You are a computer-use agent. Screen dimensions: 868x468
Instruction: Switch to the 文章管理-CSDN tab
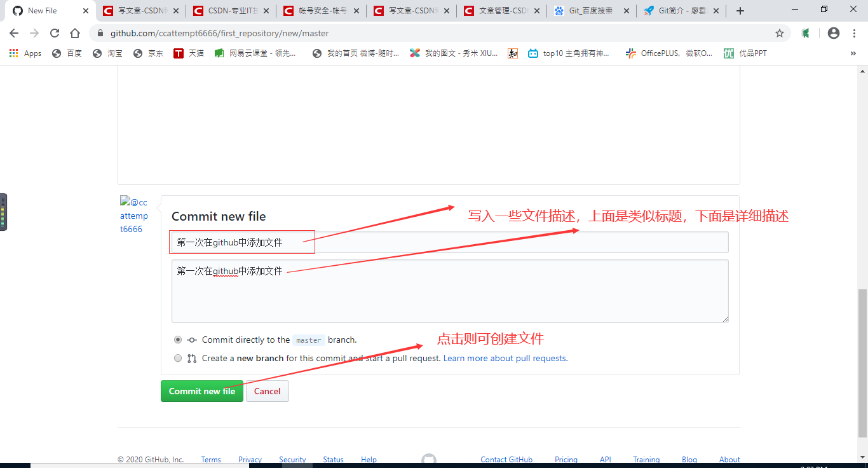coord(501,10)
